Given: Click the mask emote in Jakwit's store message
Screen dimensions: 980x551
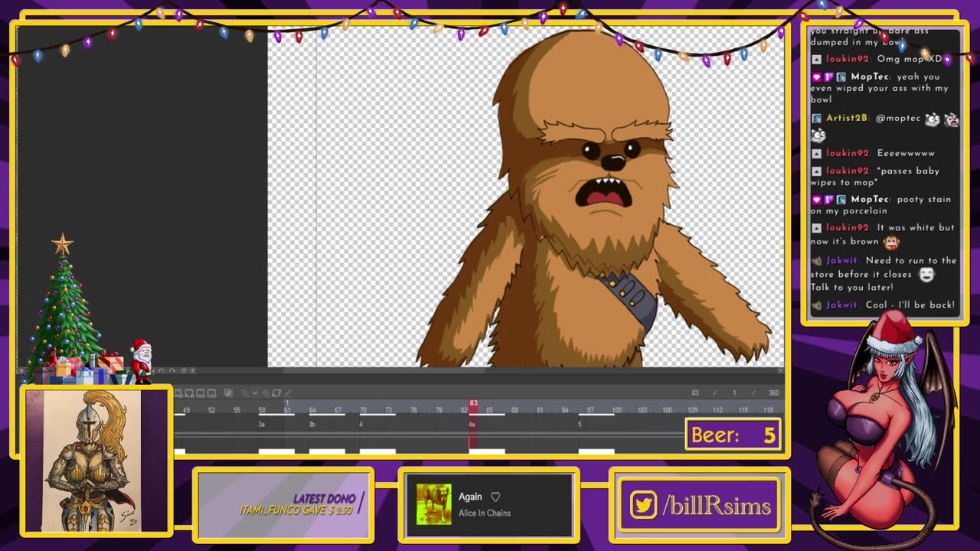Looking at the screenshot, I should click(x=926, y=275).
